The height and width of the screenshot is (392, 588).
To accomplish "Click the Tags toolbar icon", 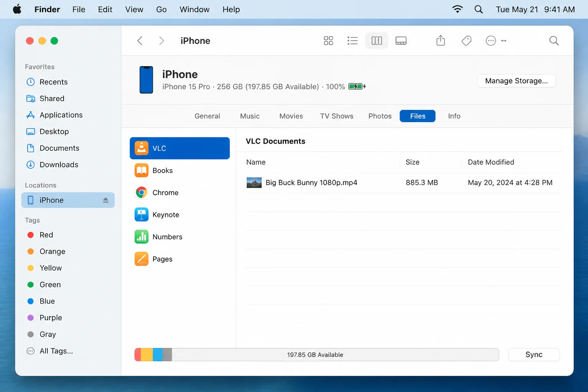I will [x=466, y=41].
